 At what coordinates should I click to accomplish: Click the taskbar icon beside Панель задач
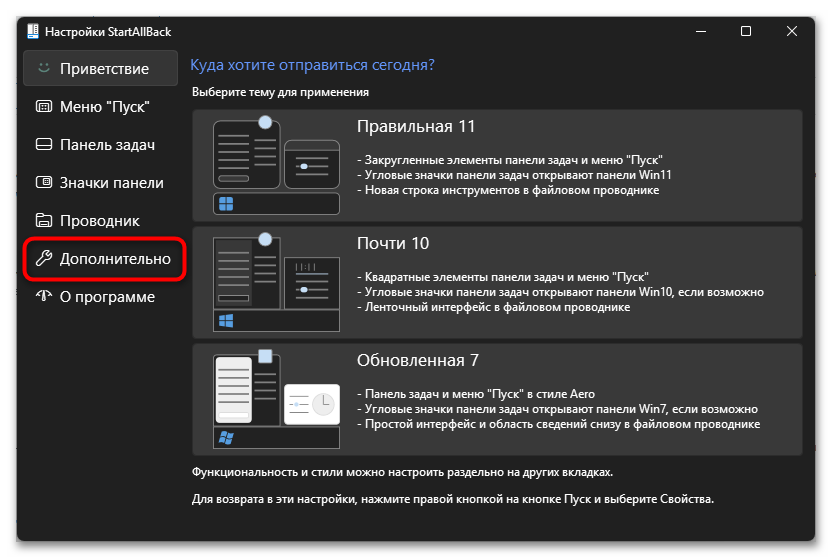pos(44,144)
